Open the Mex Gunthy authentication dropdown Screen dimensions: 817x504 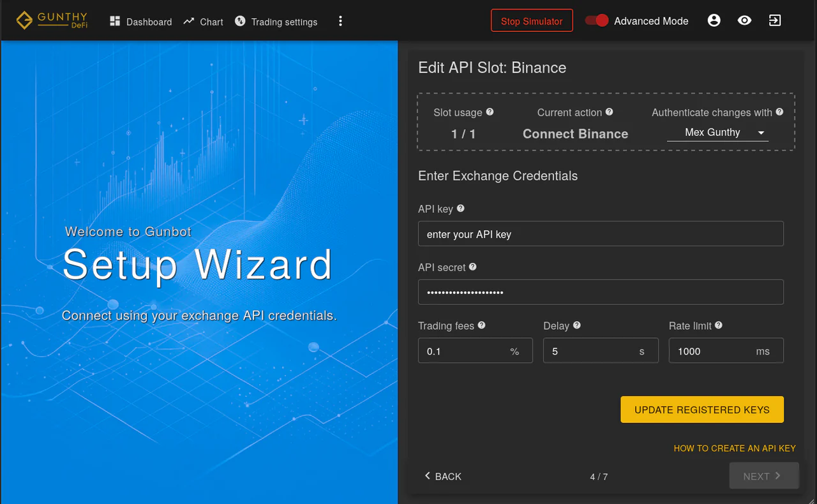pos(717,133)
